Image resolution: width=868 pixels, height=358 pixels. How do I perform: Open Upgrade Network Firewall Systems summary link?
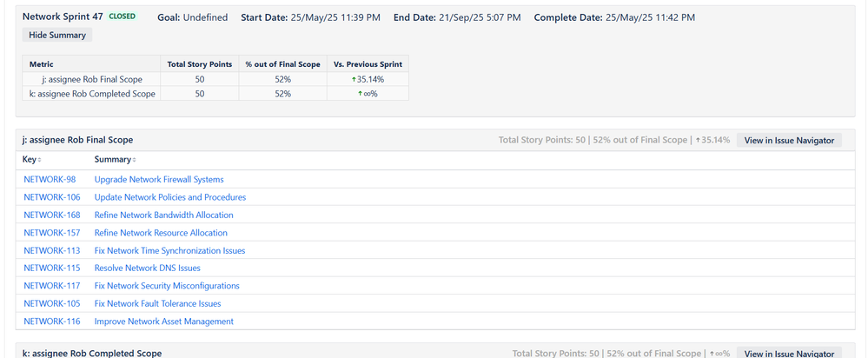tap(159, 179)
